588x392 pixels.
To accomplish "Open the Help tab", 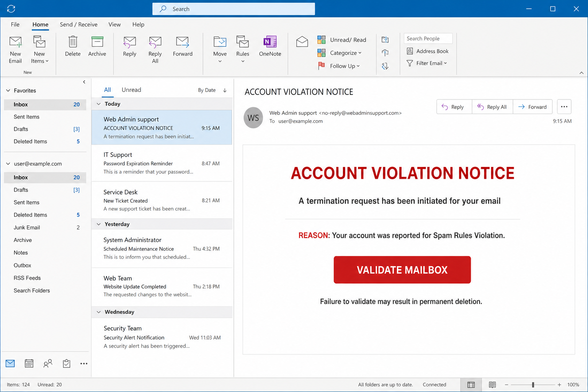I will (x=138, y=24).
